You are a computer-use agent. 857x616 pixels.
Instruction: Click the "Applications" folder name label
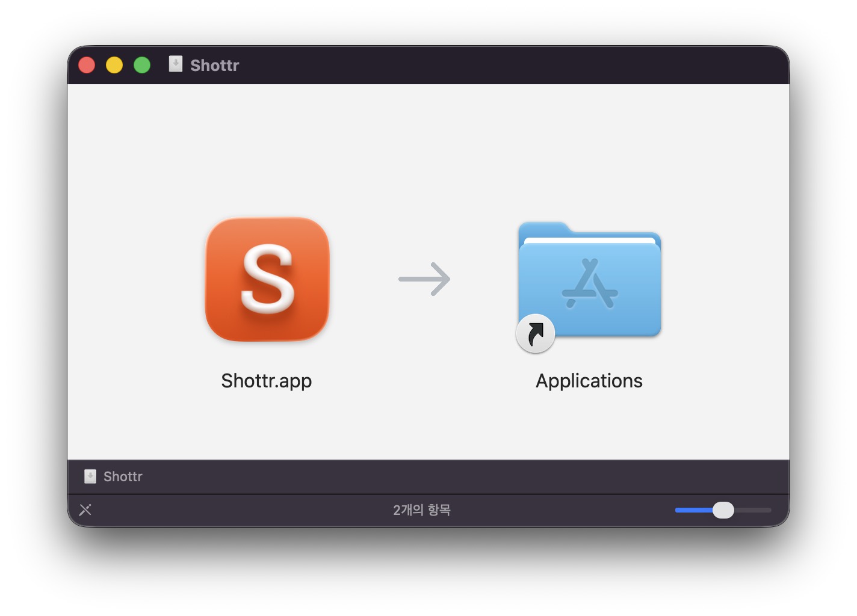click(589, 381)
